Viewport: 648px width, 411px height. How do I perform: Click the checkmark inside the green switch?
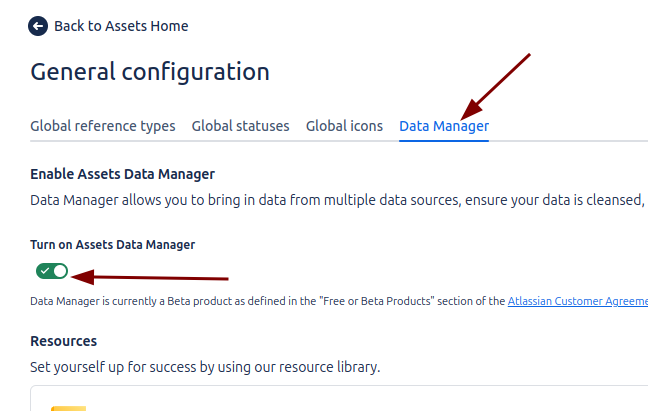point(45,271)
